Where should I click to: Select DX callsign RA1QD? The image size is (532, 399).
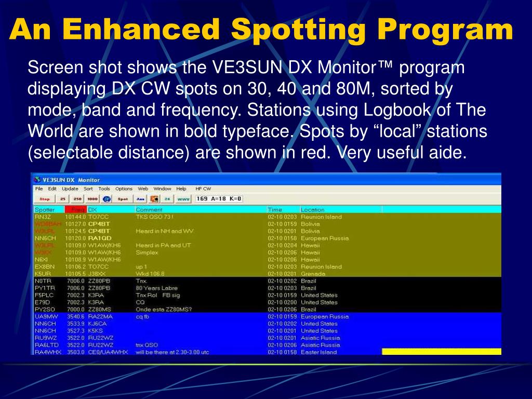tap(100, 238)
